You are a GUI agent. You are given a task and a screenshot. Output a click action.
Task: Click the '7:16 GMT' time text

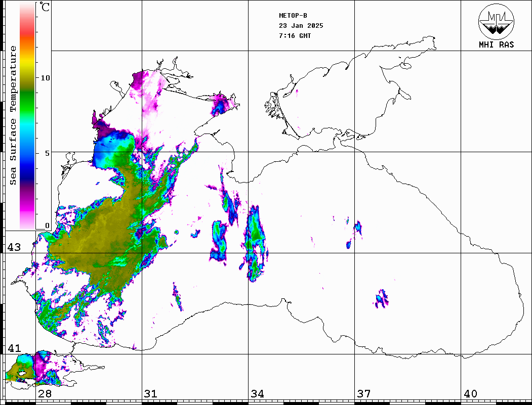pos(295,36)
